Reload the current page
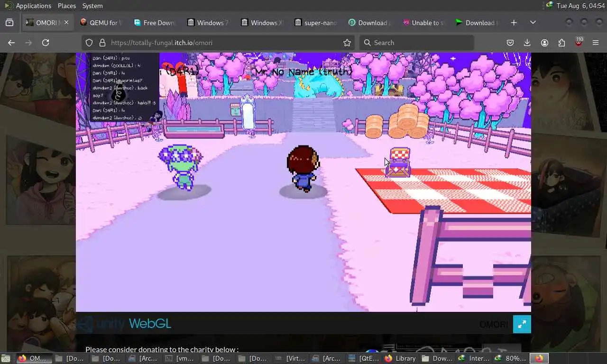 point(46,43)
